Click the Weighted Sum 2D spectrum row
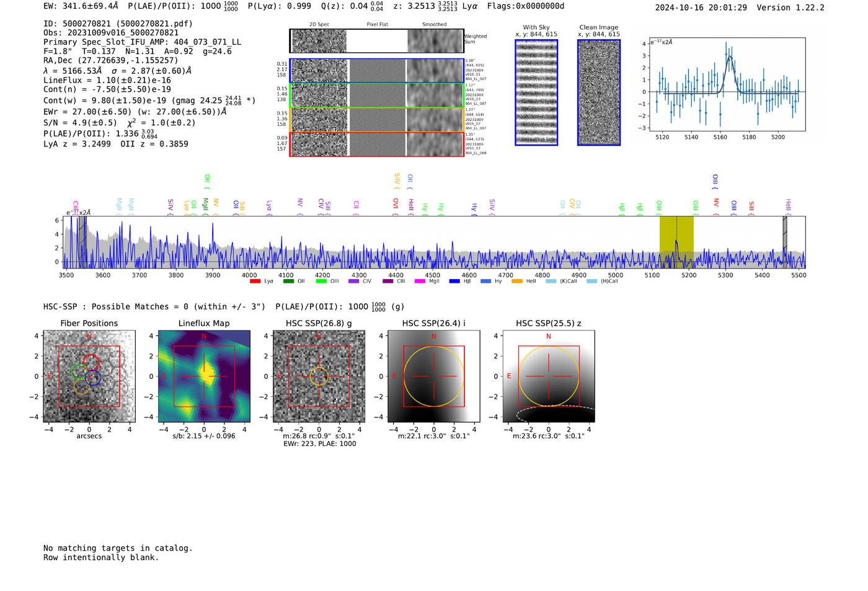Viewport: 868px width, 591px height. pos(377,41)
